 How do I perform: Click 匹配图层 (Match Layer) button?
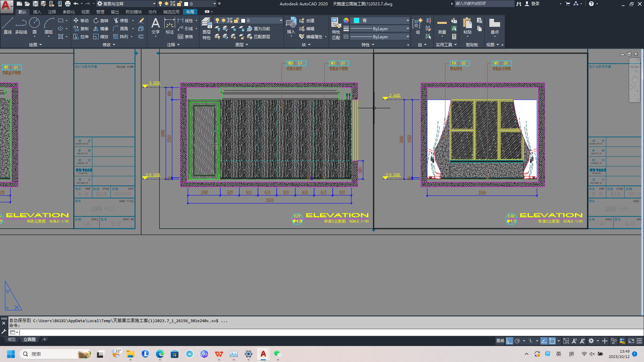click(258, 37)
